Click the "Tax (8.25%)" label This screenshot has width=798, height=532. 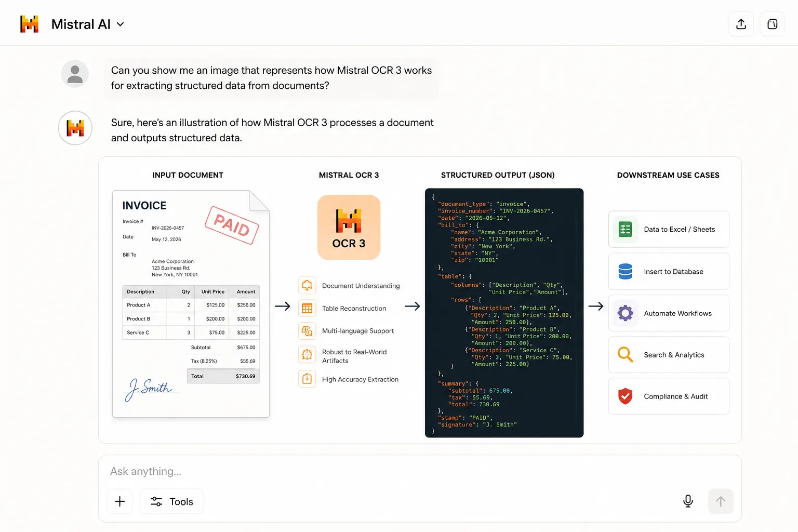[x=204, y=361]
